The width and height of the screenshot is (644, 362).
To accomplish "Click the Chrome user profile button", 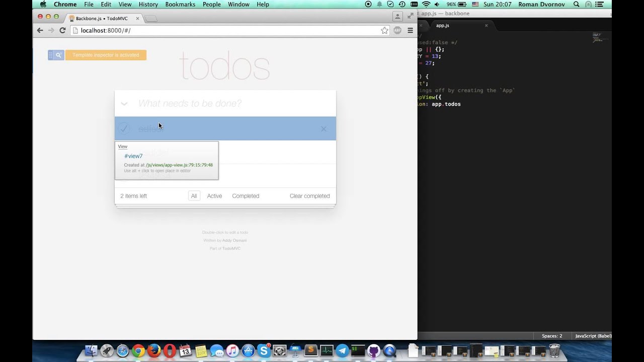I will (397, 17).
